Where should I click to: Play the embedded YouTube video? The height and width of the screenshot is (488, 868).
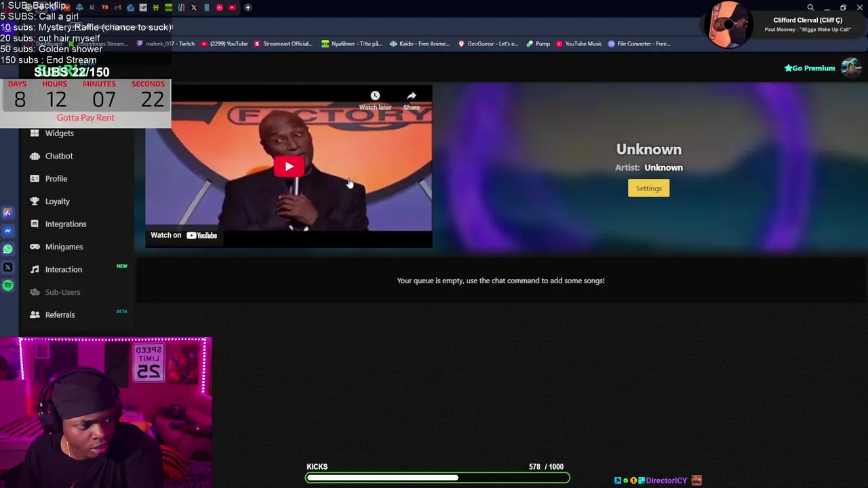[289, 166]
